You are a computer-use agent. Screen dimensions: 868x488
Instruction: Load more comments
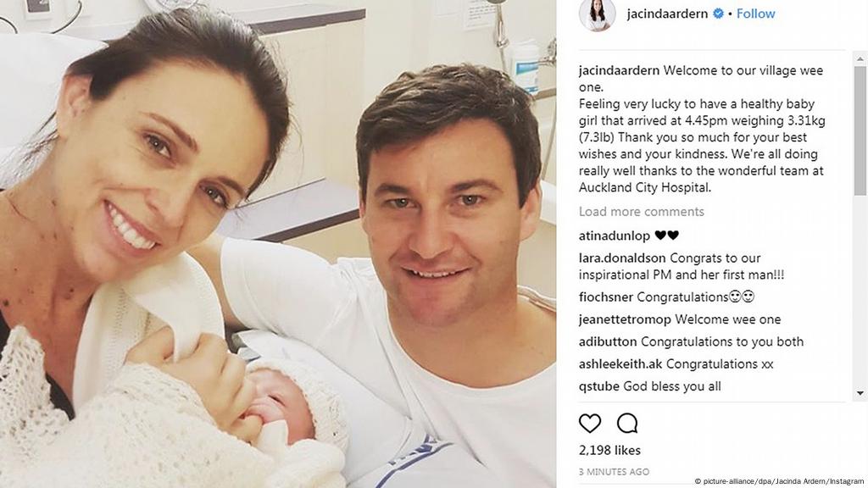pyautogui.click(x=641, y=211)
